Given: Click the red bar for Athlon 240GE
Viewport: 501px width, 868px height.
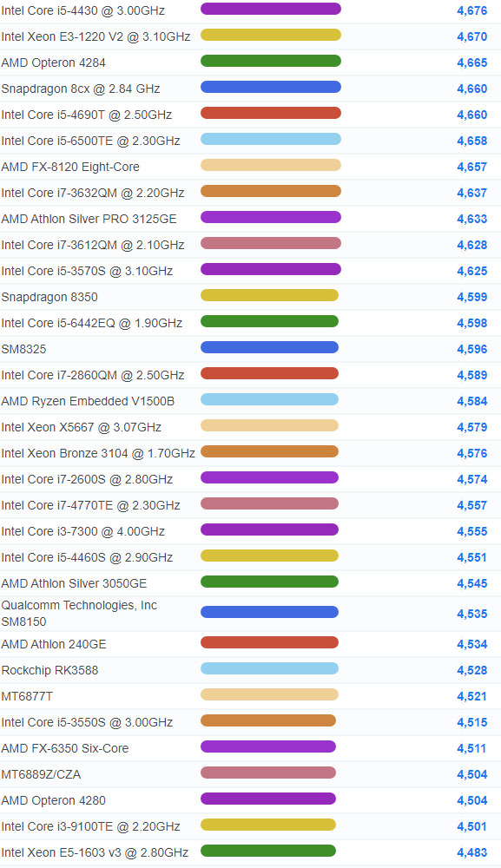Looking at the screenshot, I should click(x=269, y=642).
